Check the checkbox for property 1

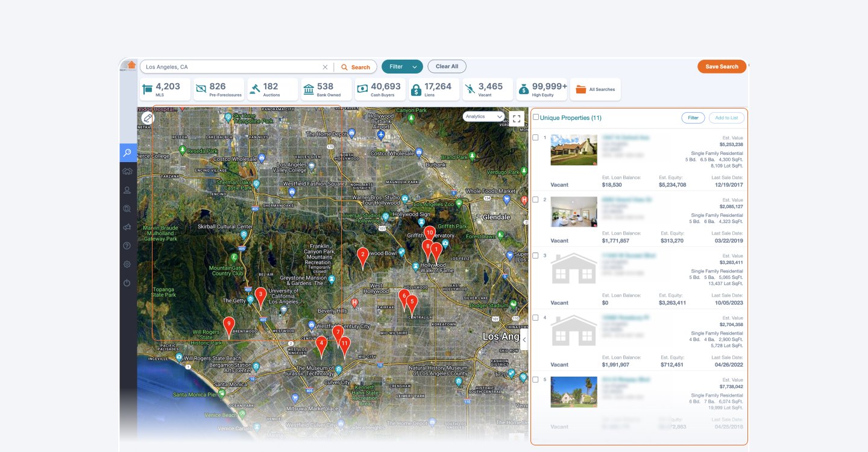click(x=535, y=137)
